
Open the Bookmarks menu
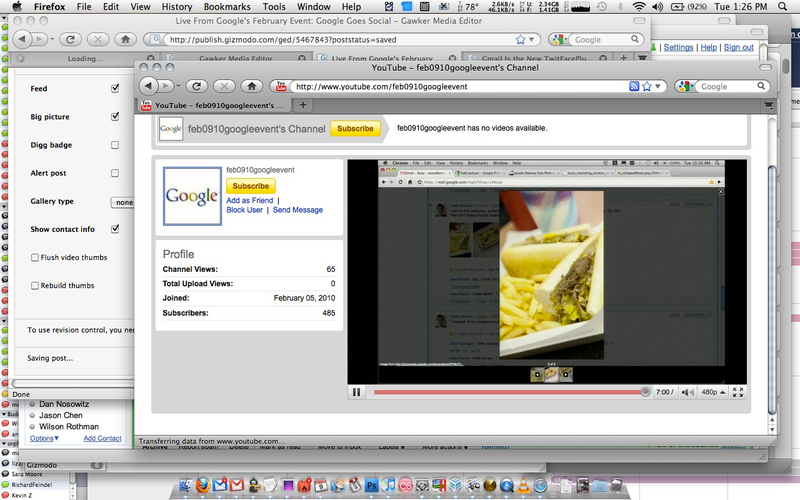[x=227, y=7]
